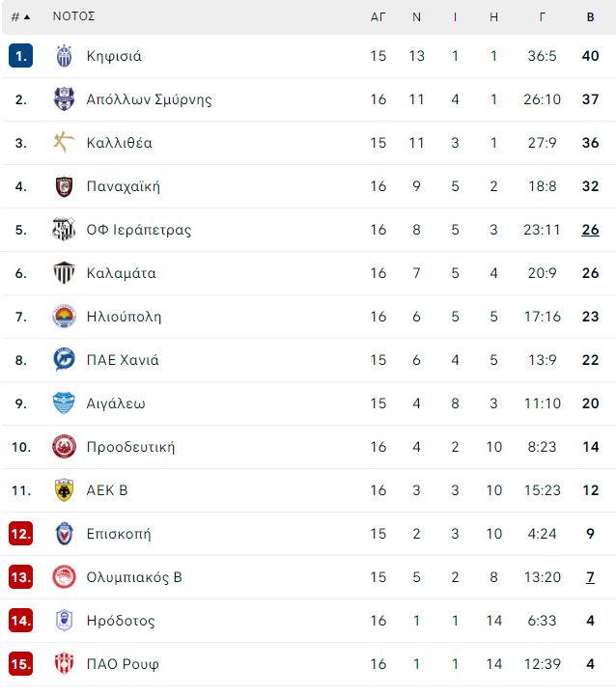Viewport: 616px width, 695px height.
Task: Click the Ολυμπιακός Β red round logo
Action: 64,577
